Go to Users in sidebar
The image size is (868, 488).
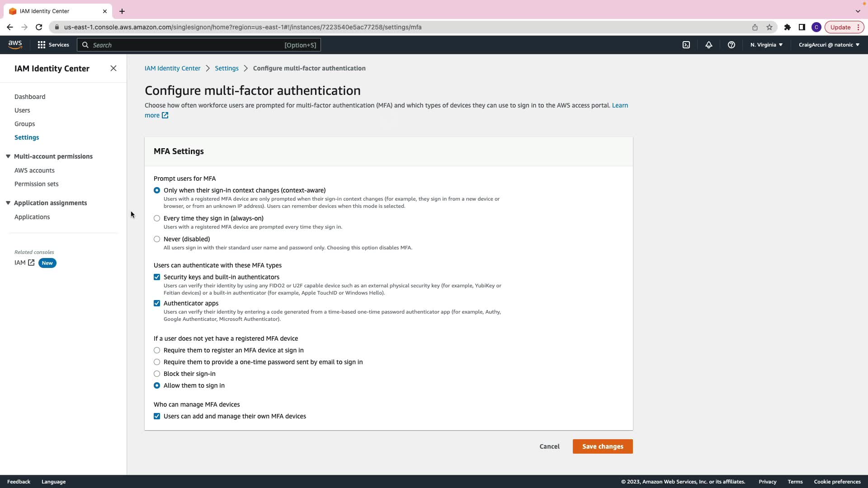[22, 110]
